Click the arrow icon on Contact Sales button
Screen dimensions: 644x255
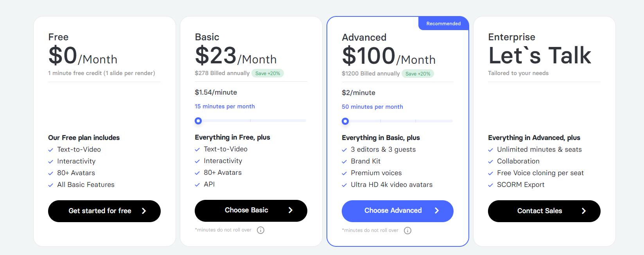(583, 211)
